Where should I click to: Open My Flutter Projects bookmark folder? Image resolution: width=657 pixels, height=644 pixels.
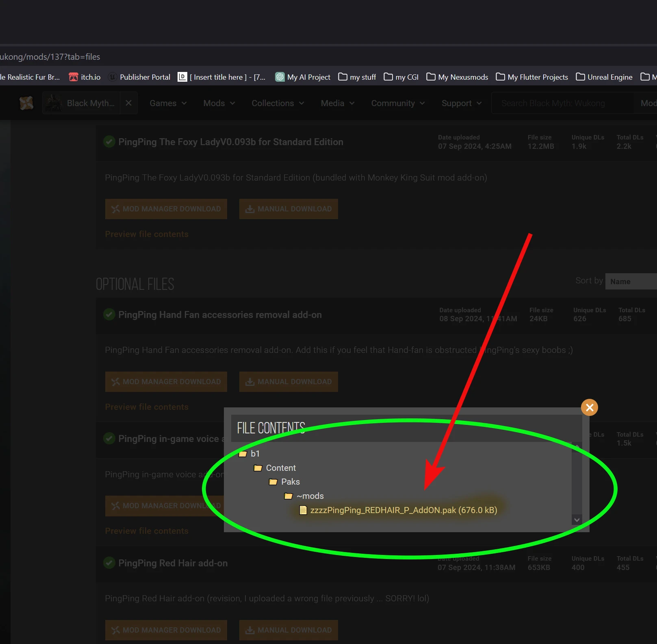(x=532, y=77)
